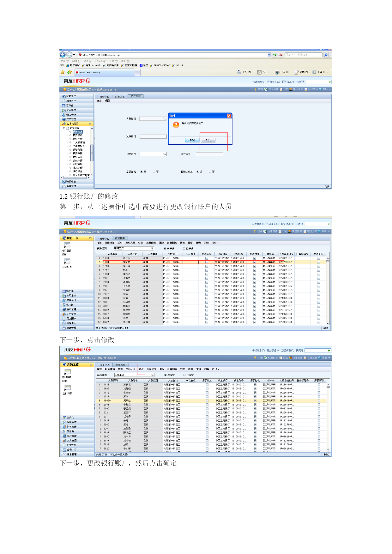Select 已停发 radio in middle screenshot

pos(184,249)
